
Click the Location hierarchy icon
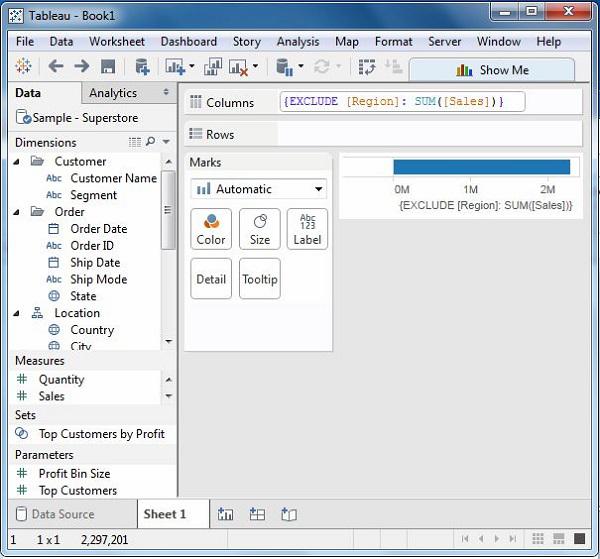(x=37, y=313)
